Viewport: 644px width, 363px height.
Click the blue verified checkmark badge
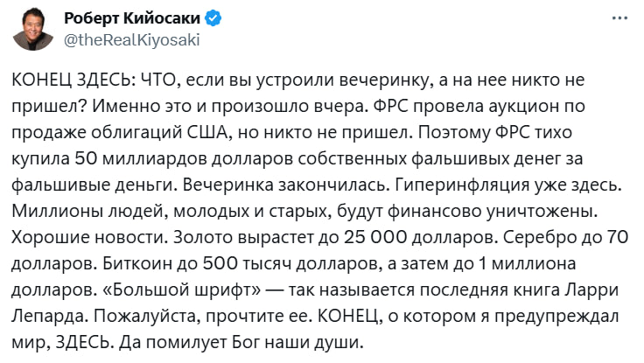pos(213,18)
